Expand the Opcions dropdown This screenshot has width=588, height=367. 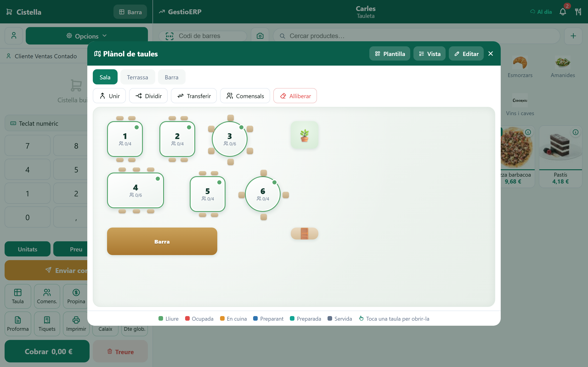(87, 36)
